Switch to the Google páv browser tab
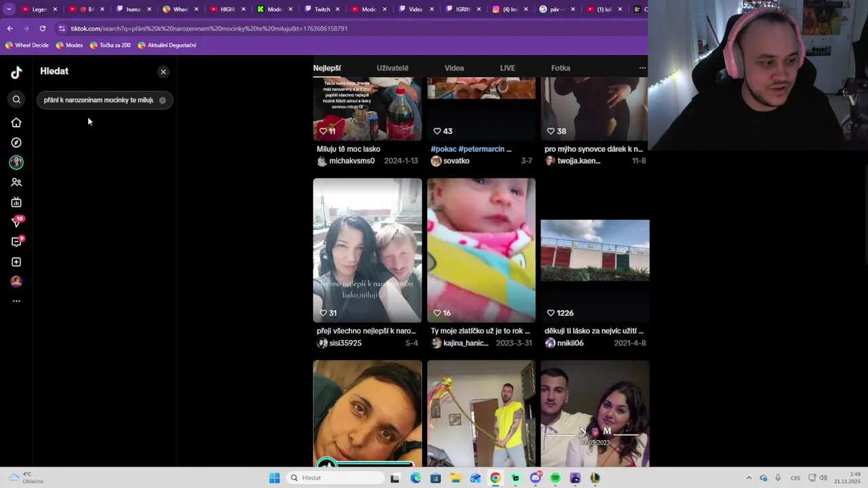868x488 pixels. 557,9
